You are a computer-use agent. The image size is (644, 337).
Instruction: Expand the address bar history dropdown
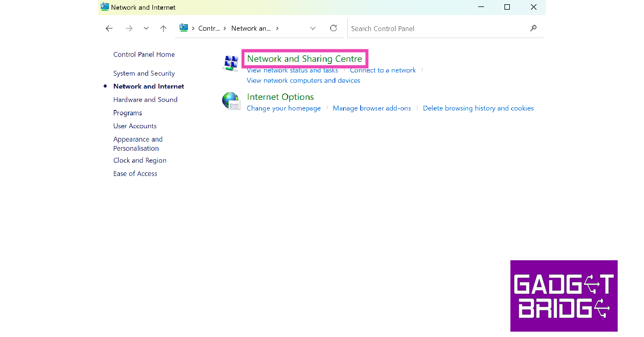click(x=313, y=28)
